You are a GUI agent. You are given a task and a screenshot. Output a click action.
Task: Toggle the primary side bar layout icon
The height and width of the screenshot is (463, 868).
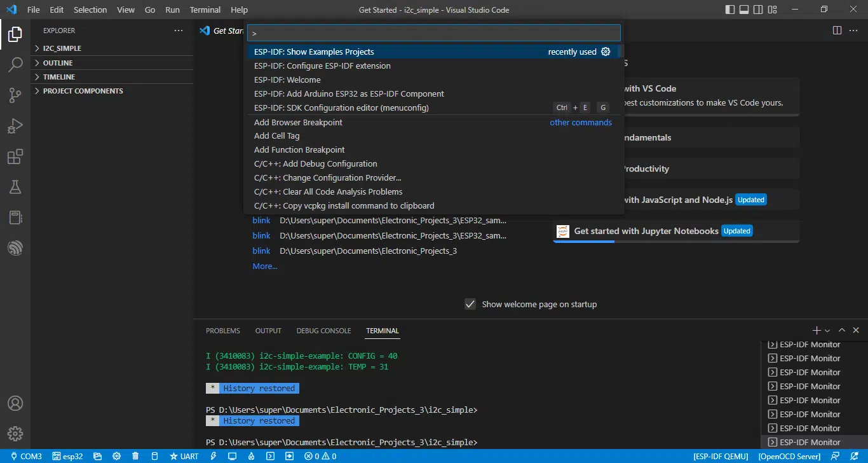coord(731,10)
